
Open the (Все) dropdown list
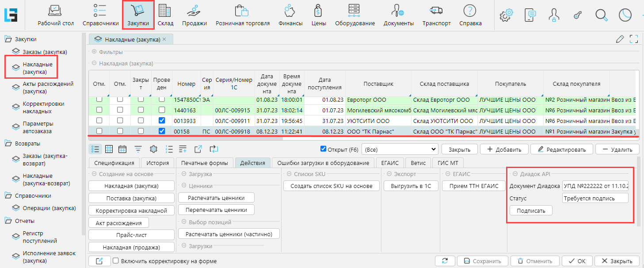[x=400, y=149]
